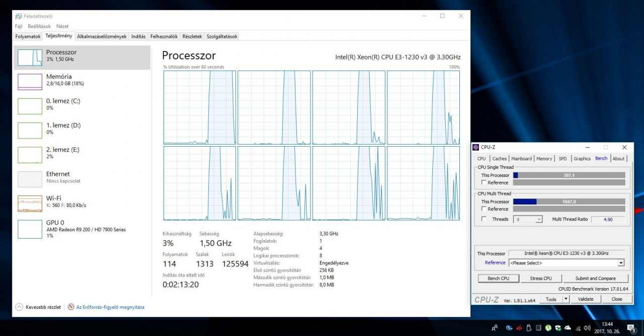This screenshot has width=644, height=336.
Task: Enable Multi Thread Reference checkbox
Action: (484, 209)
